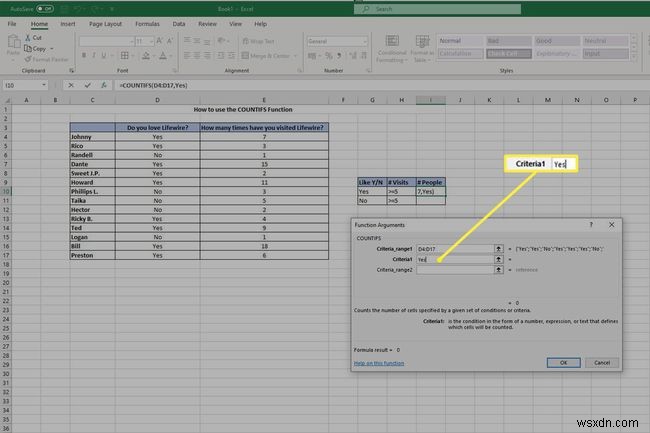The height and width of the screenshot is (433, 650).
Task: Apply the Fill Color bucket
Action: pyautogui.click(x=146, y=56)
